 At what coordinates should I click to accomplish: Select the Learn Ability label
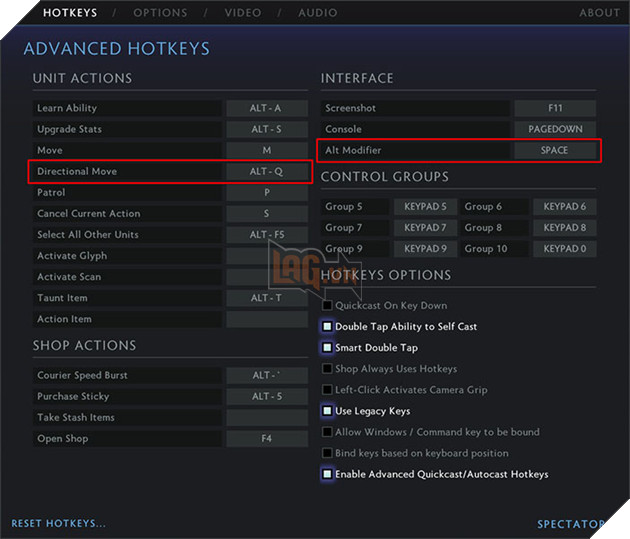click(x=67, y=108)
